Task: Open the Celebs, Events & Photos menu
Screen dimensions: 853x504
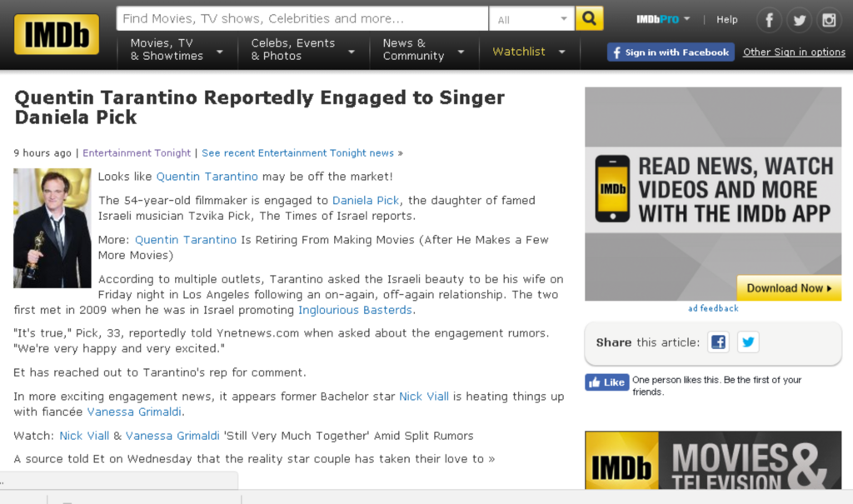Action: click(302, 49)
